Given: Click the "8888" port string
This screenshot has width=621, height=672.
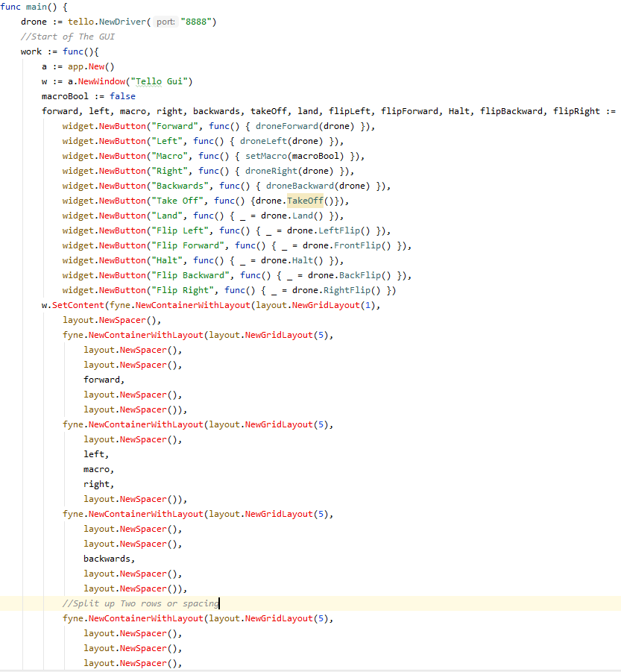Looking at the screenshot, I should [x=196, y=22].
